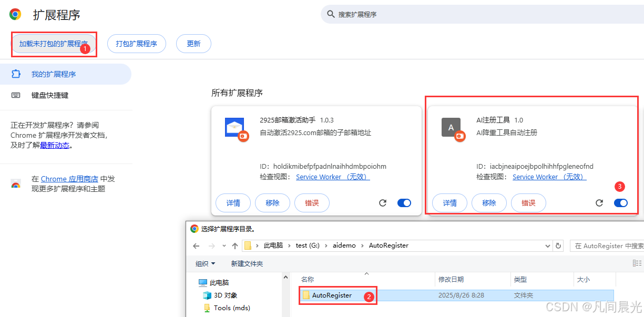Click the search magnifier icon in 搜索扩展程序
The image size is (644, 317).
[331, 14]
